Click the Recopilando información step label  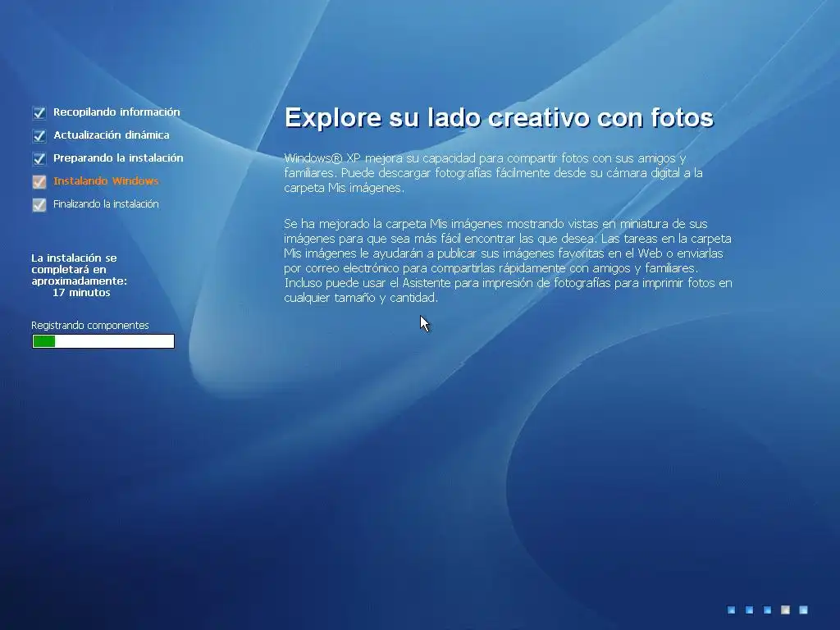tap(116, 112)
